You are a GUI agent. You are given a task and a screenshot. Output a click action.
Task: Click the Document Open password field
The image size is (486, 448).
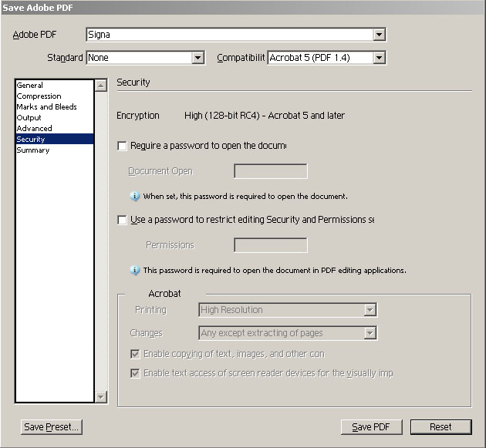coord(271,171)
